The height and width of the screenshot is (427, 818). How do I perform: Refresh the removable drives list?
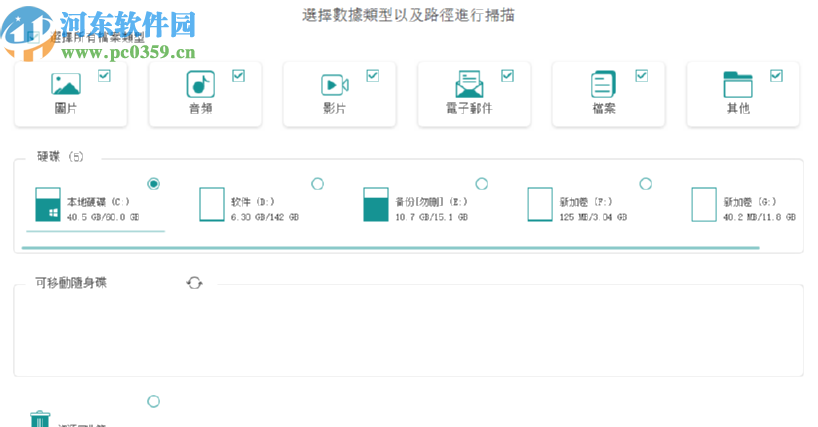pyautogui.click(x=195, y=283)
